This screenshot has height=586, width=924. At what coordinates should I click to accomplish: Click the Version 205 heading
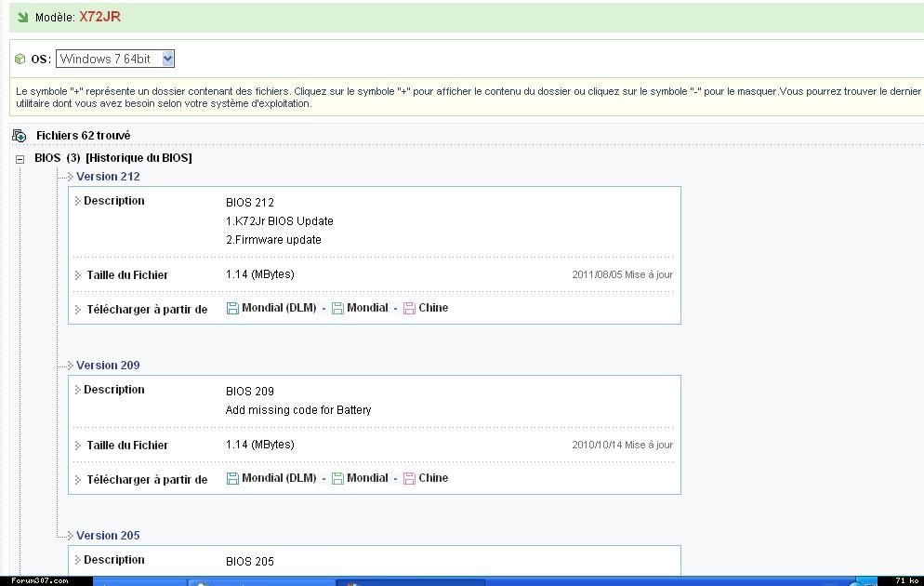pyautogui.click(x=108, y=535)
